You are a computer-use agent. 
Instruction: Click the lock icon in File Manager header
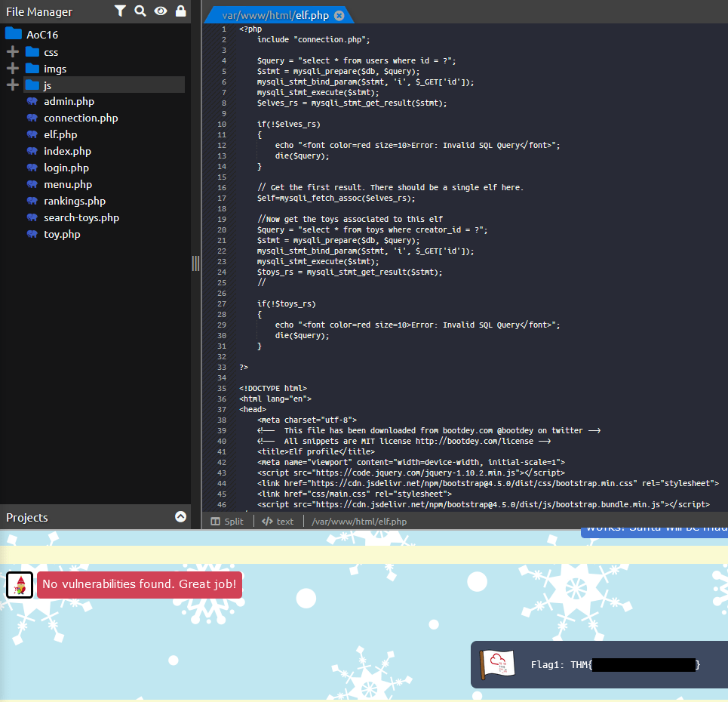pyautogui.click(x=180, y=11)
